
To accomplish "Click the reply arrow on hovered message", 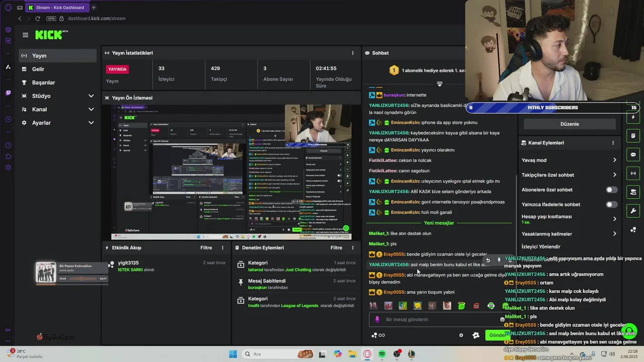I will pos(488,260).
